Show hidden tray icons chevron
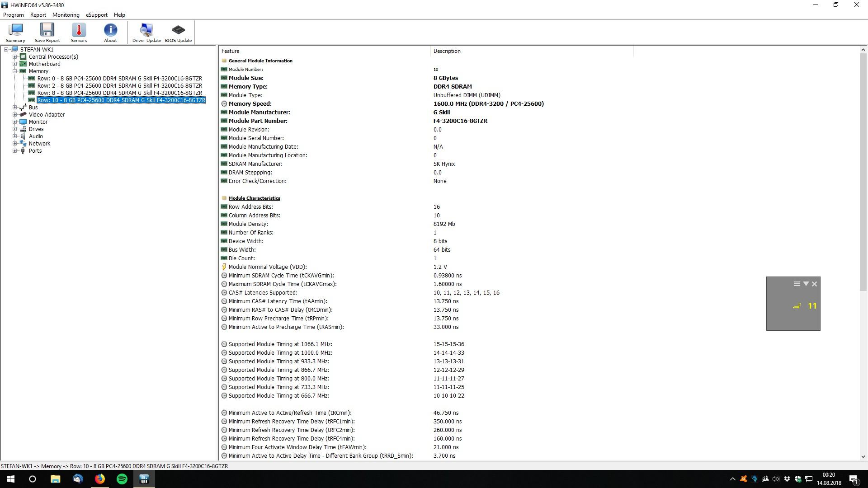 (732, 479)
